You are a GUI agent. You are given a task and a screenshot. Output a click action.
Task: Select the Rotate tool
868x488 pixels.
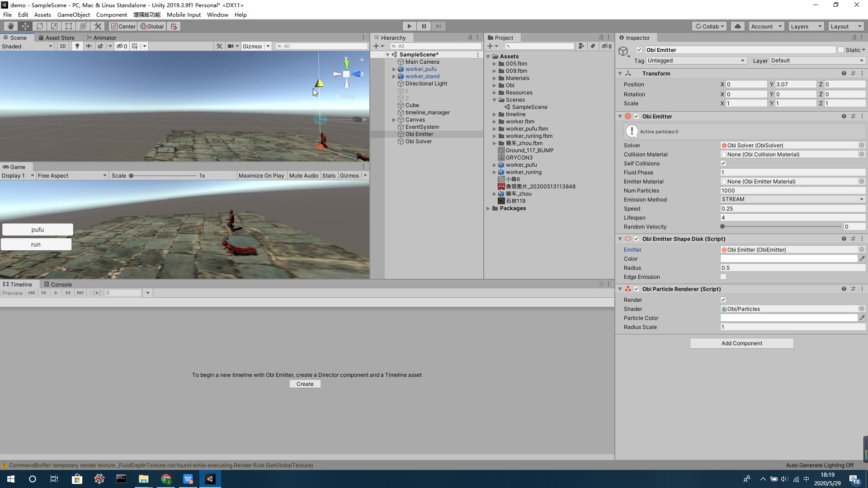40,26
